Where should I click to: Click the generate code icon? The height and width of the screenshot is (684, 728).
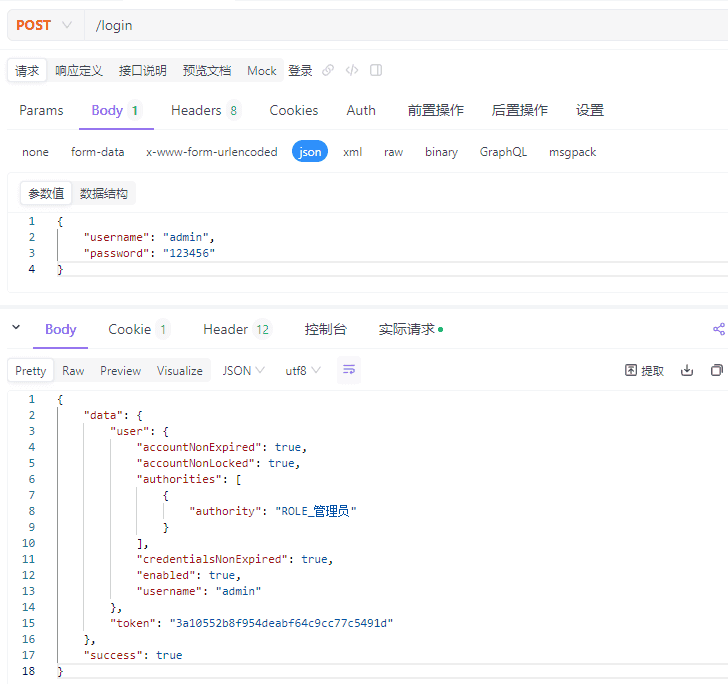(x=352, y=70)
